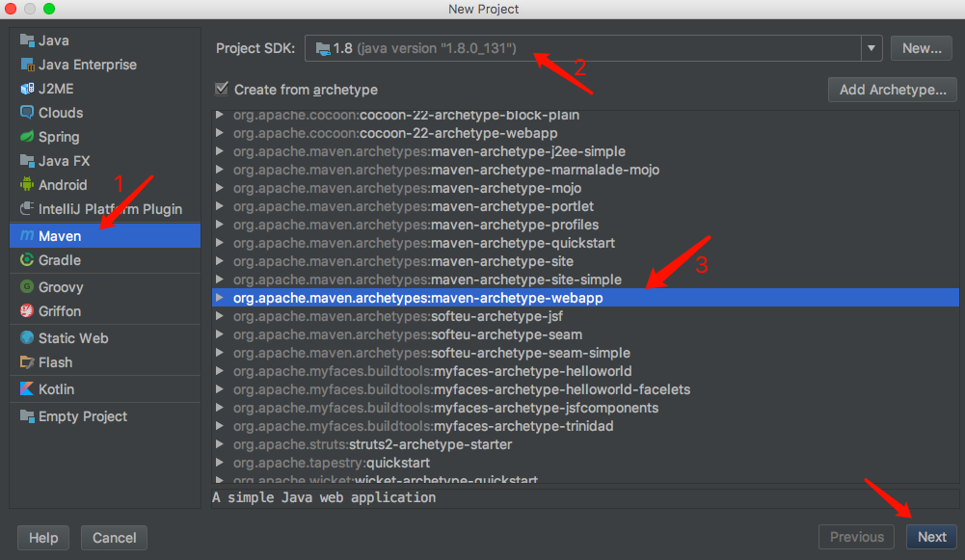Select myfaces-archetype-helloworld-facelets archetype row
The image size is (965, 560).
585,389
